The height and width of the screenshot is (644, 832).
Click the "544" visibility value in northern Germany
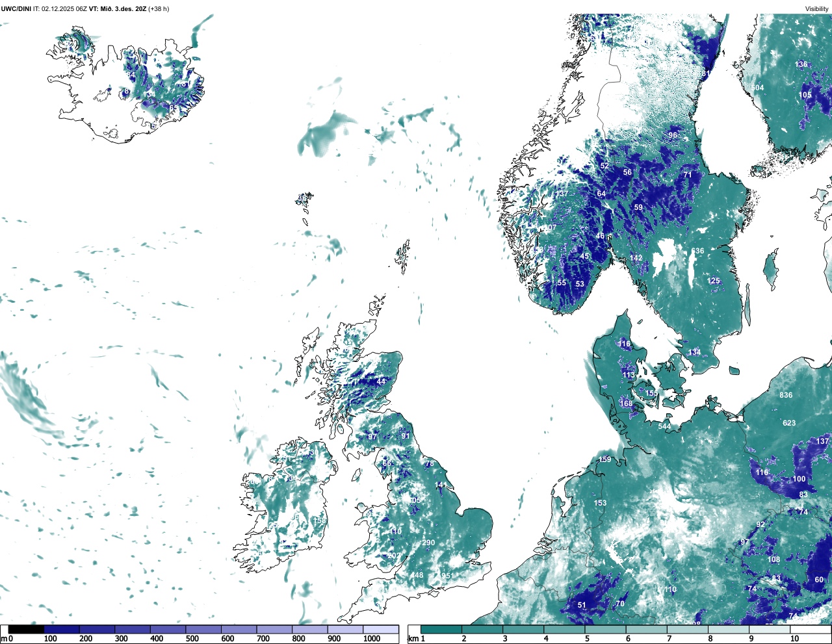point(664,426)
